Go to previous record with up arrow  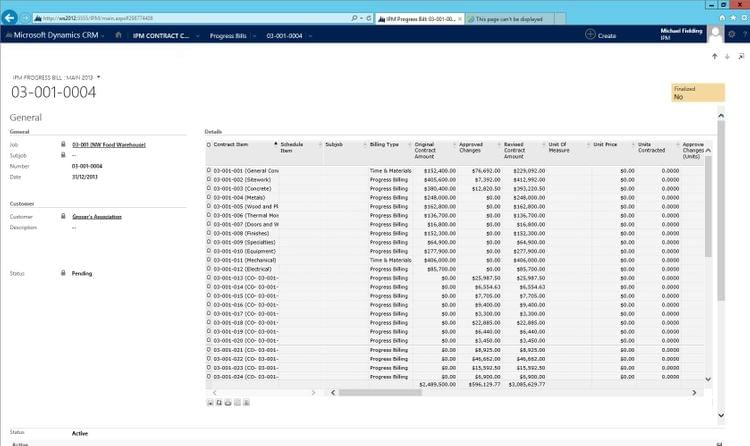tap(715, 56)
